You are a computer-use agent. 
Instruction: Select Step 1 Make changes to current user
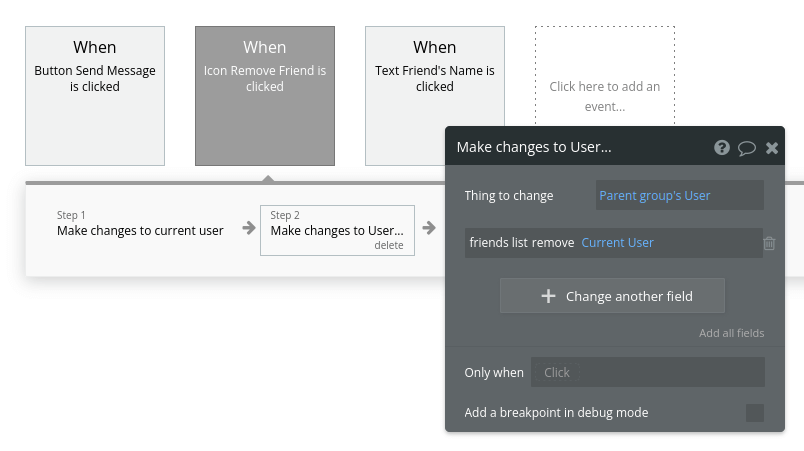(140, 229)
